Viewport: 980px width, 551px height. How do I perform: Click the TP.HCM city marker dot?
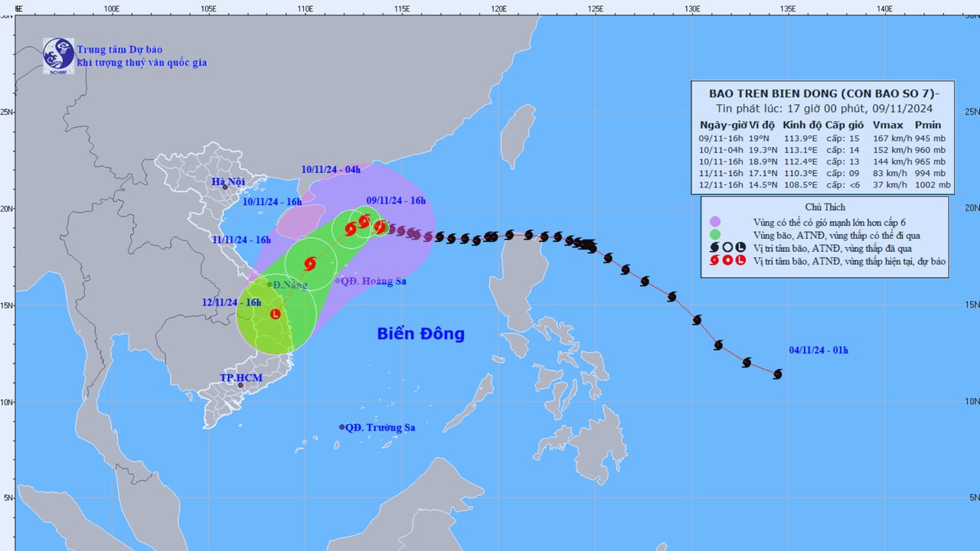point(240,385)
